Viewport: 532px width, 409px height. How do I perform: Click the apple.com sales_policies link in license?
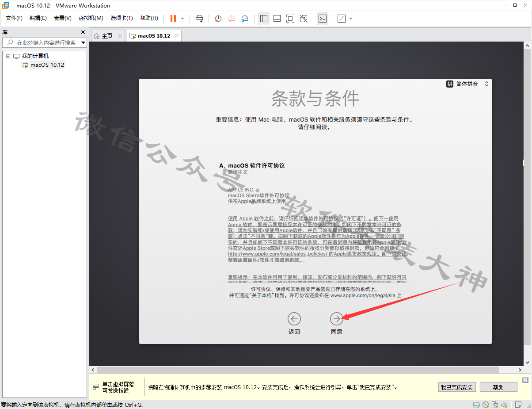[277, 254]
